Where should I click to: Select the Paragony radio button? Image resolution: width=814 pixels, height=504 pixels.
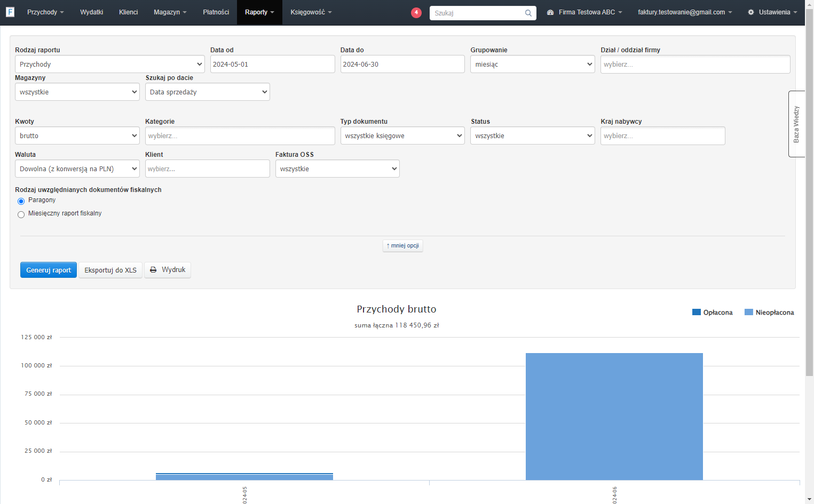tap(21, 201)
